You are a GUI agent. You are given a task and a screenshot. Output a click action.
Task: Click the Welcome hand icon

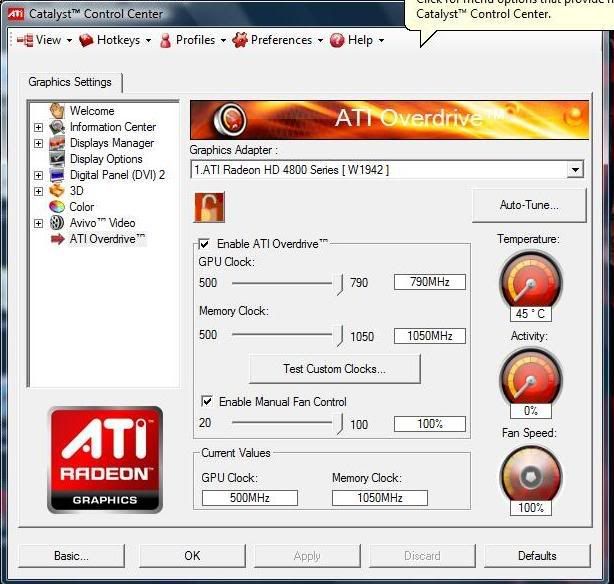click(57, 110)
